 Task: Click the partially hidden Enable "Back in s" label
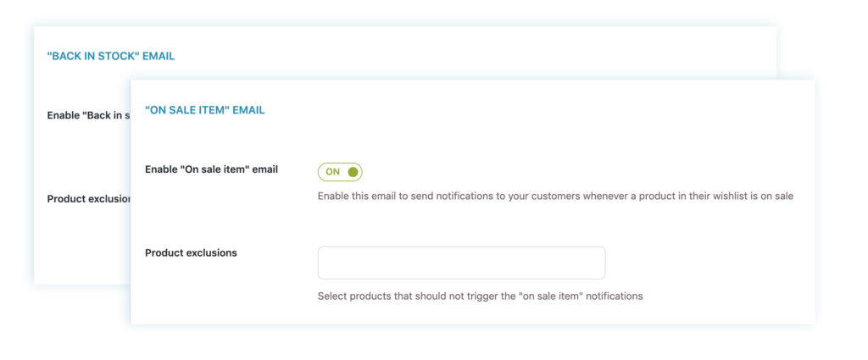point(88,115)
